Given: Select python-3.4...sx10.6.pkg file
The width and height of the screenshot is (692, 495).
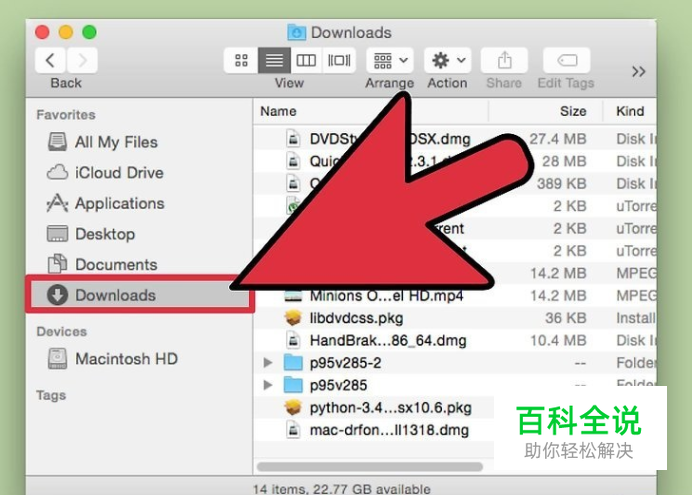Looking at the screenshot, I should [391, 408].
